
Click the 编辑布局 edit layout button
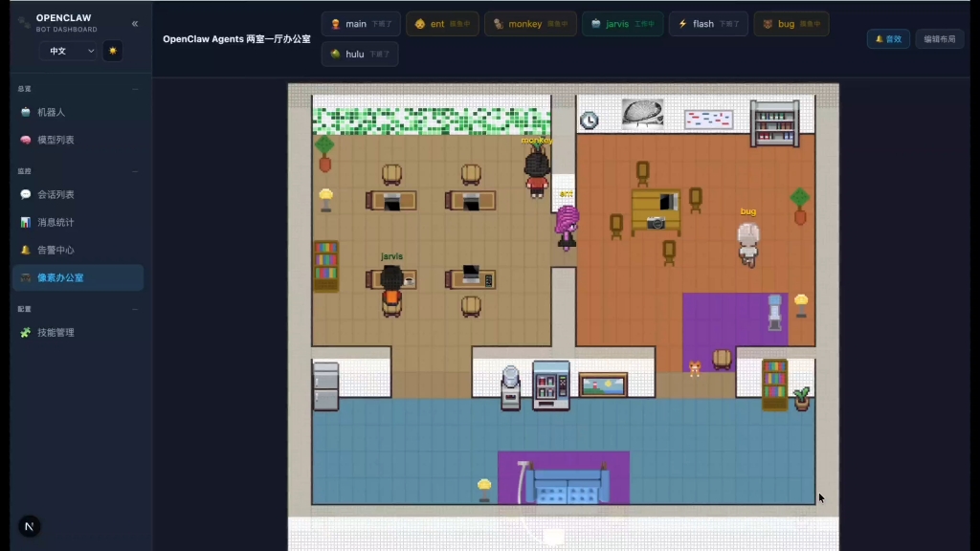(x=940, y=38)
